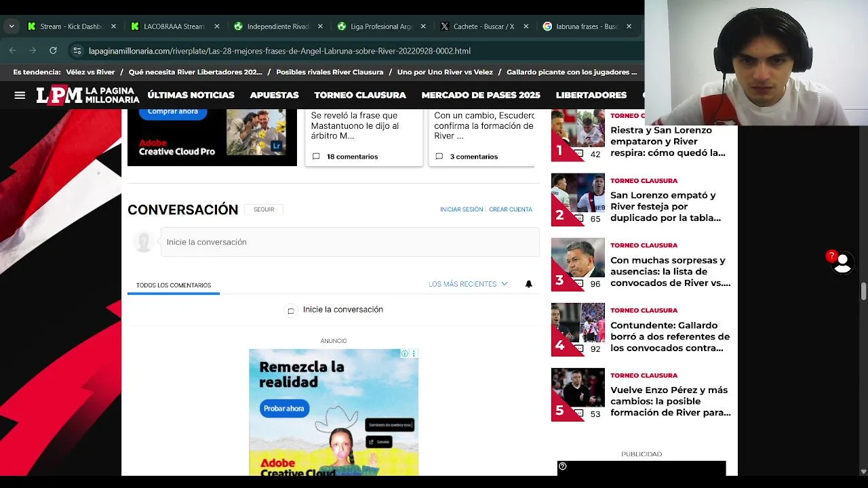Click the page vertical scrollbar thumb
The width and height of the screenshot is (868, 488).
pyautogui.click(x=863, y=291)
